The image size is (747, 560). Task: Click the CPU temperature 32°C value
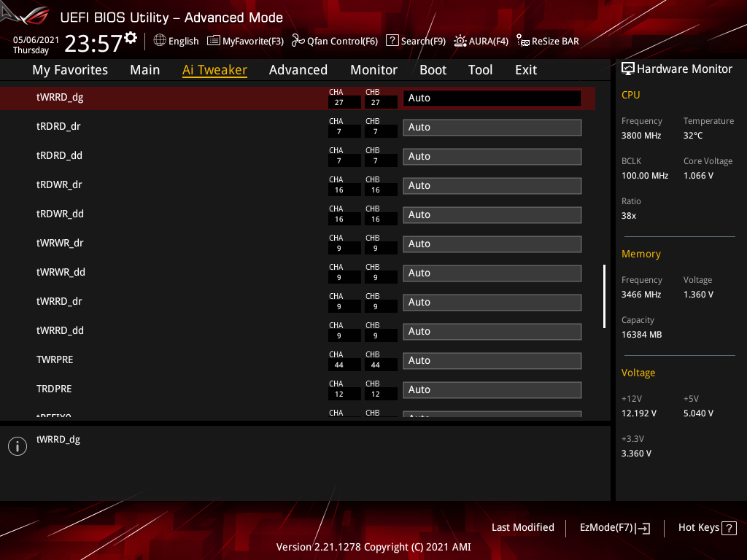tap(693, 136)
